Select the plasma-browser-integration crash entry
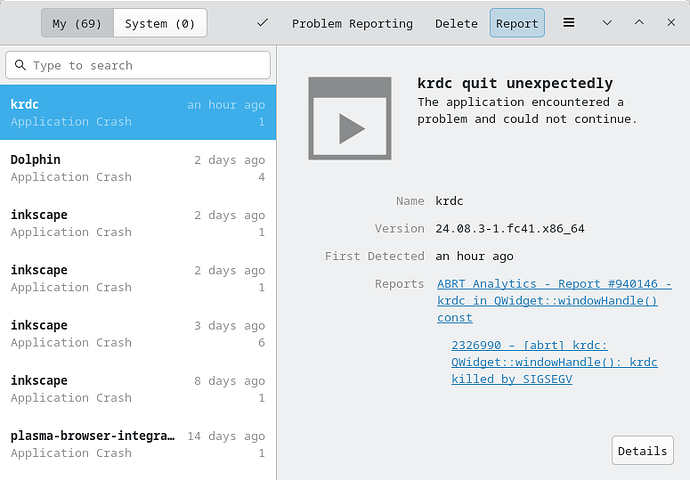The height and width of the screenshot is (480, 690). point(138,444)
